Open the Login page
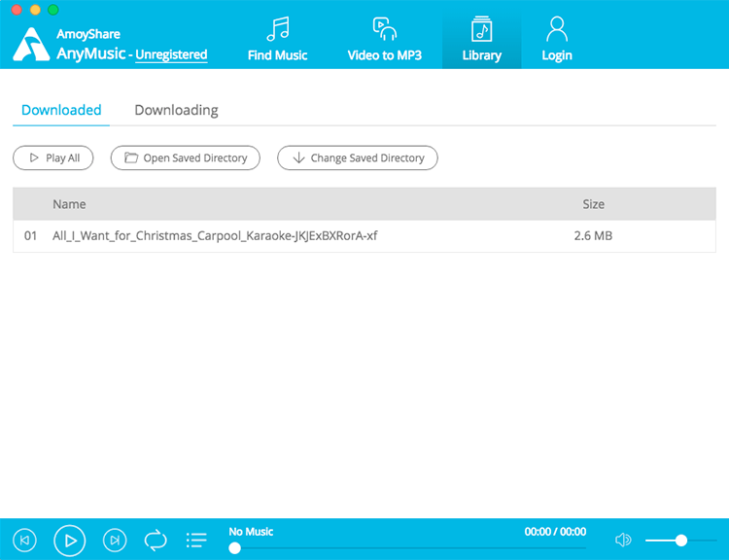Image resolution: width=729 pixels, height=560 pixels. point(557,40)
